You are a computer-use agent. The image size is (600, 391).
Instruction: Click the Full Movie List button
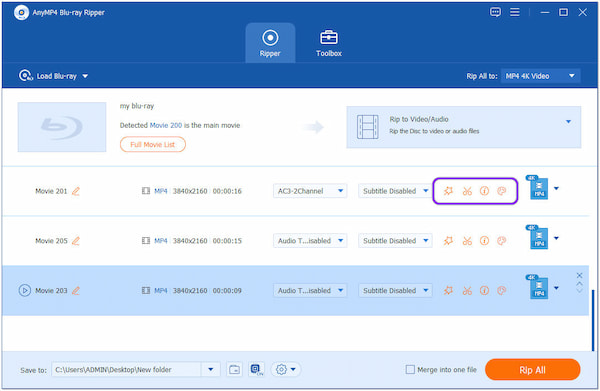153,145
